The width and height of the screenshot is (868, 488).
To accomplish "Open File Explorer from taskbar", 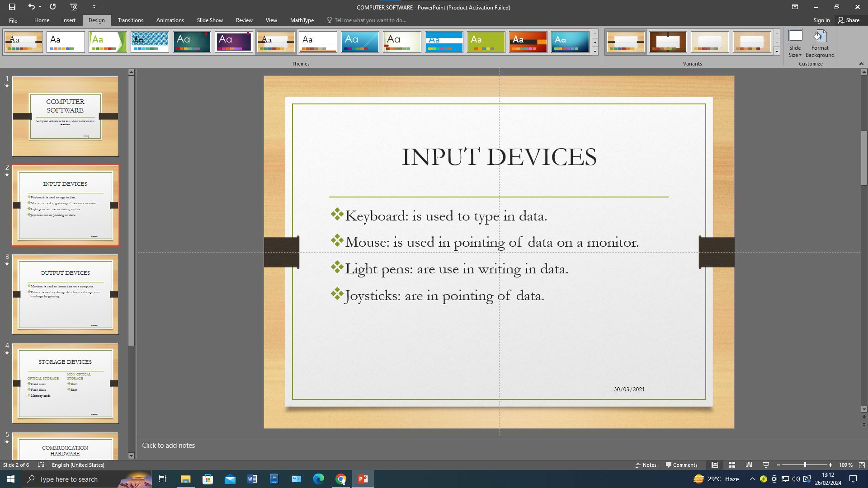I will click(185, 479).
